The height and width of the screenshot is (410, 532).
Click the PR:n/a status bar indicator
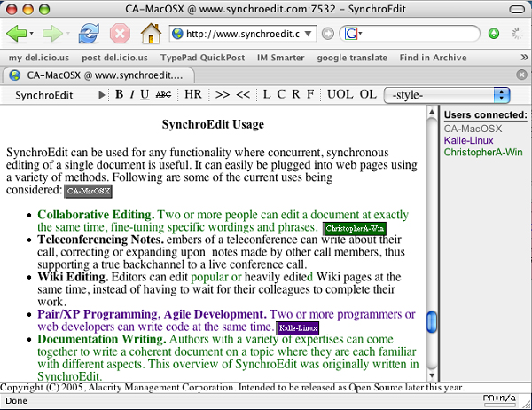click(499, 399)
